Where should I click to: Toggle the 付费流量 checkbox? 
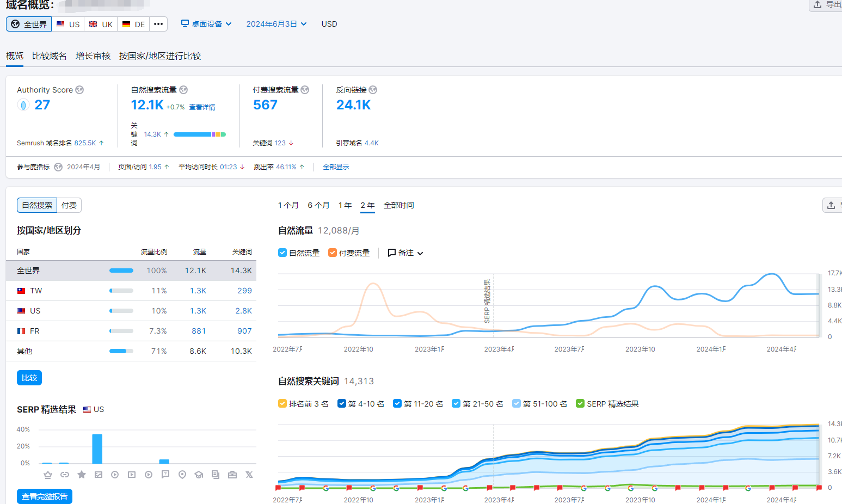tap(333, 253)
